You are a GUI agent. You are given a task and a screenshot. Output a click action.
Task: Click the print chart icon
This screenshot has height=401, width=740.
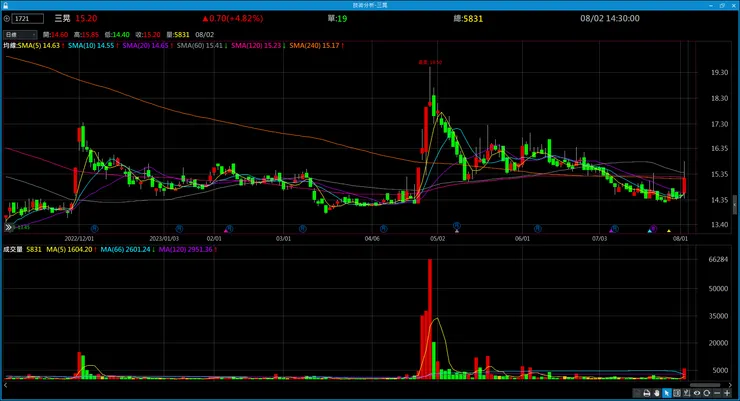647,393
